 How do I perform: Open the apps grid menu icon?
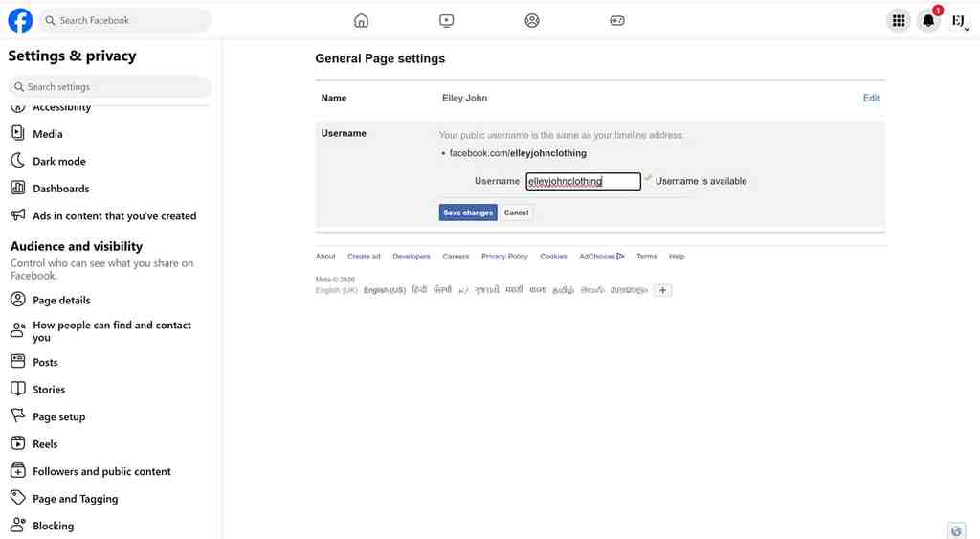[898, 21]
